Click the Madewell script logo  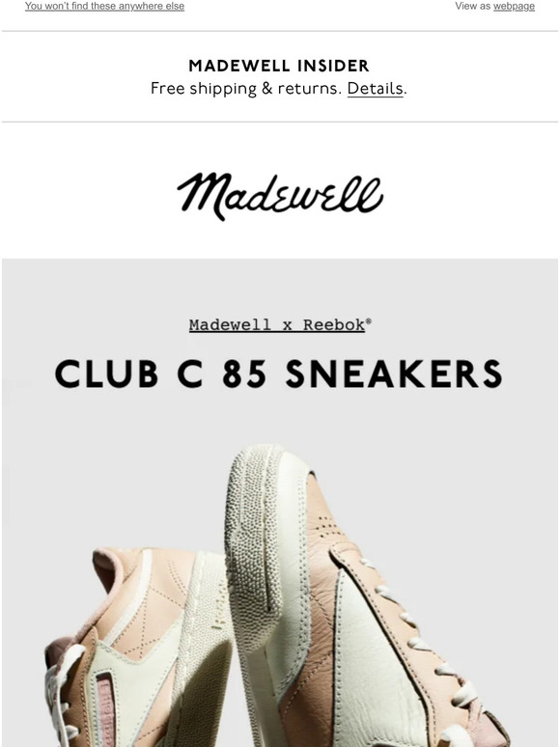280,196
